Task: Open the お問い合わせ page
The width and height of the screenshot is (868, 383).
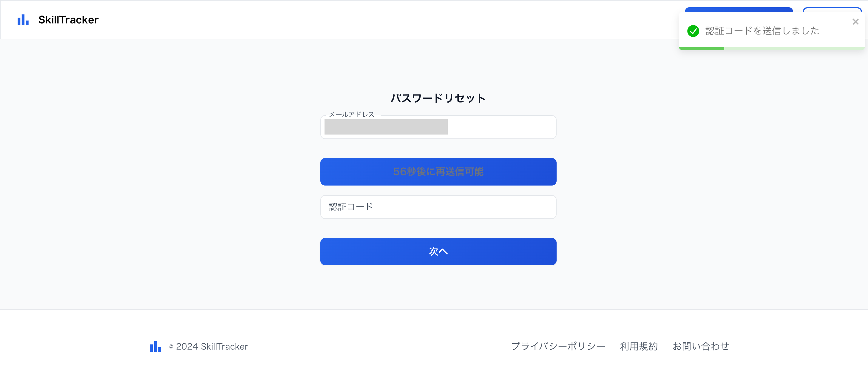Action: click(x=701, y=346)
